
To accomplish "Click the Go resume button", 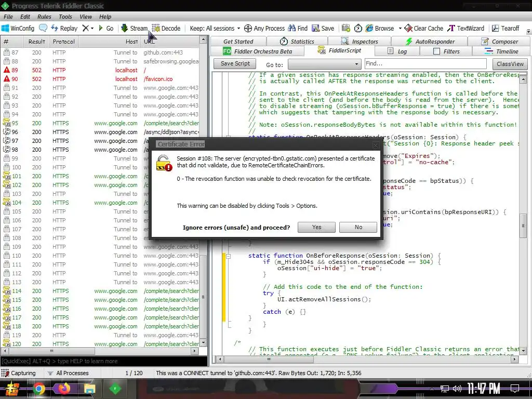I will tap(106, 28).
